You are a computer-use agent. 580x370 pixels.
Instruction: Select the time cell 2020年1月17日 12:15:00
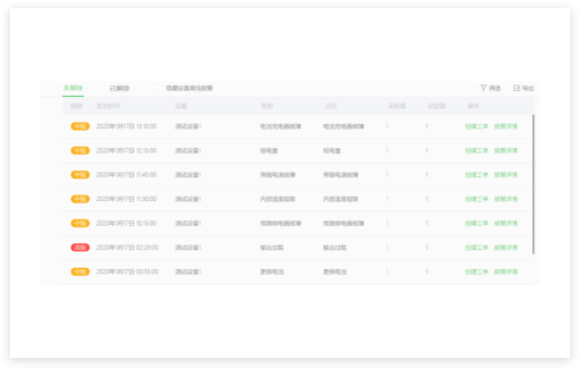(x=127, y=151)
